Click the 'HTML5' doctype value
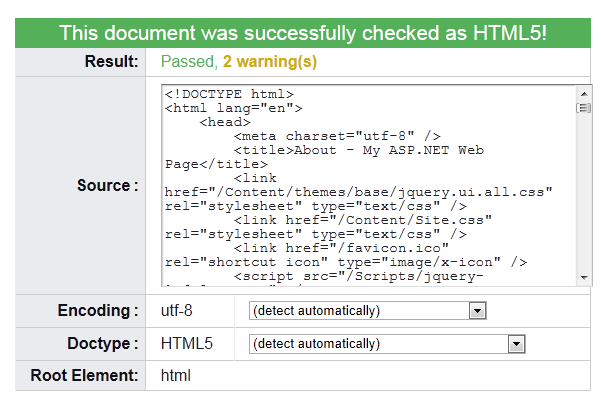Image resolution: width=601 pixels, height=398 pixels. click(x=187, y=344)
